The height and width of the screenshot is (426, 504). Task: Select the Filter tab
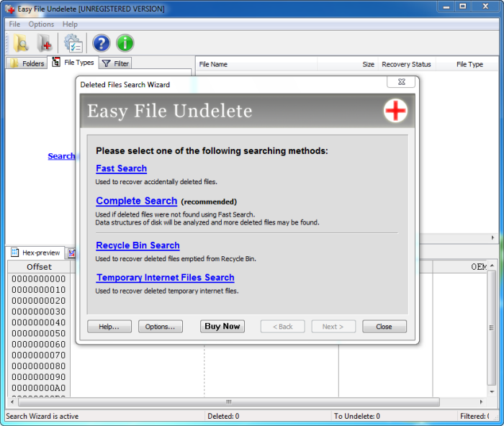click(x=114, y=63)
